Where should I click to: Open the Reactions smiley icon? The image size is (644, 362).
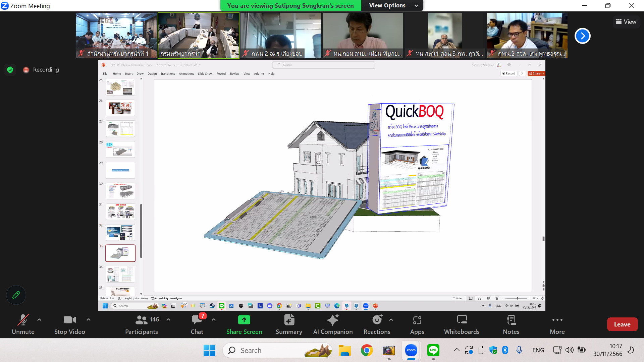pos(377,320)
